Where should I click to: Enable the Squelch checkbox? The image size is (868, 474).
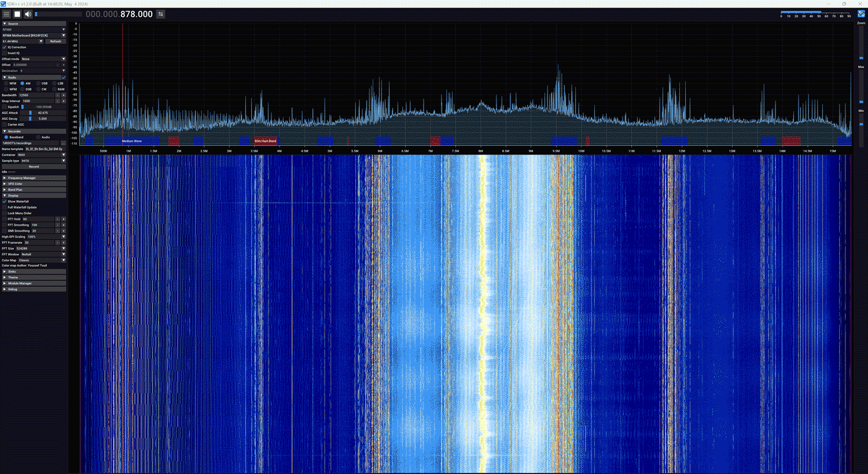coord(5,106)
